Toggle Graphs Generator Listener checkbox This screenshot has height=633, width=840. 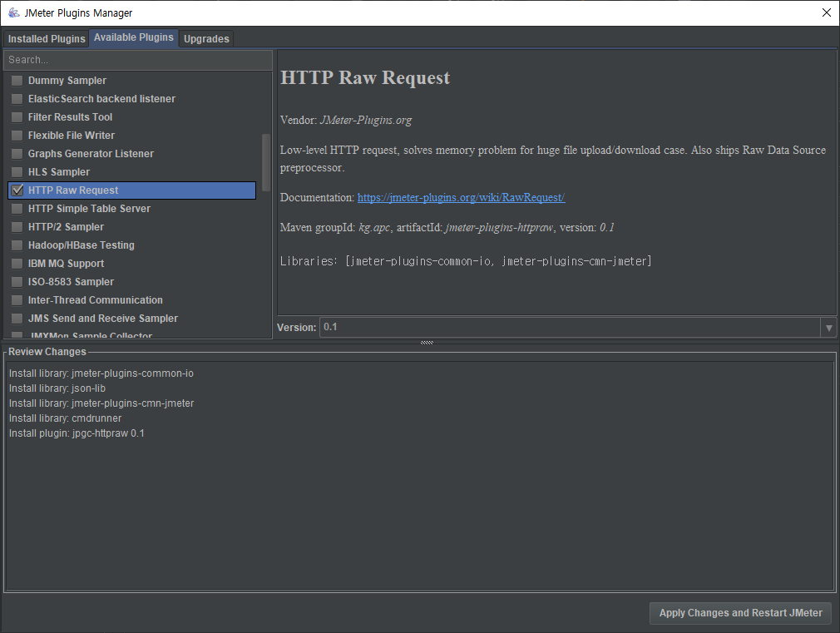point(17,154)
